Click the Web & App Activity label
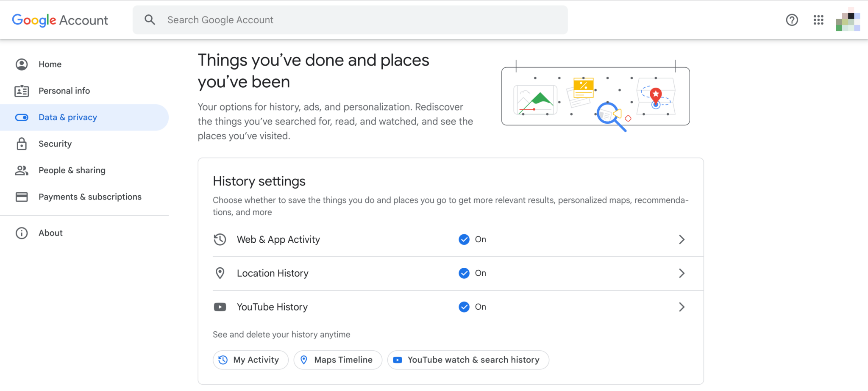The width and height of the screenshot is (868, 391). tap(278, 239)
